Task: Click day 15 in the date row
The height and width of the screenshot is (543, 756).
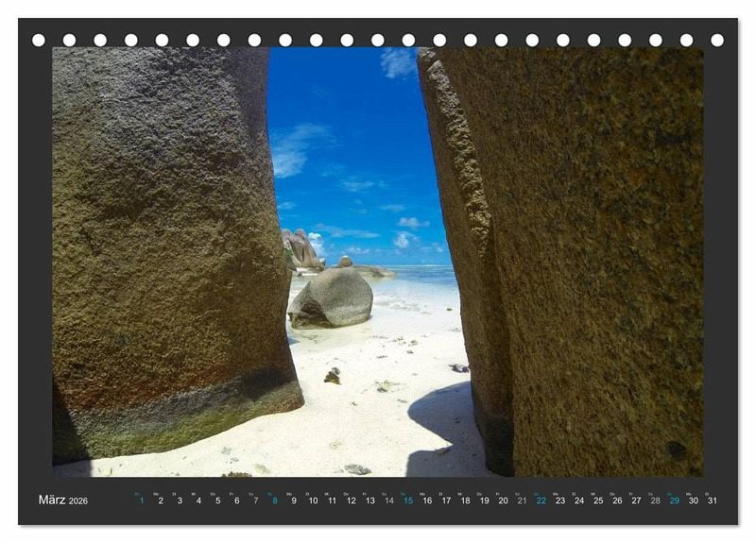Action: [407, 500]
